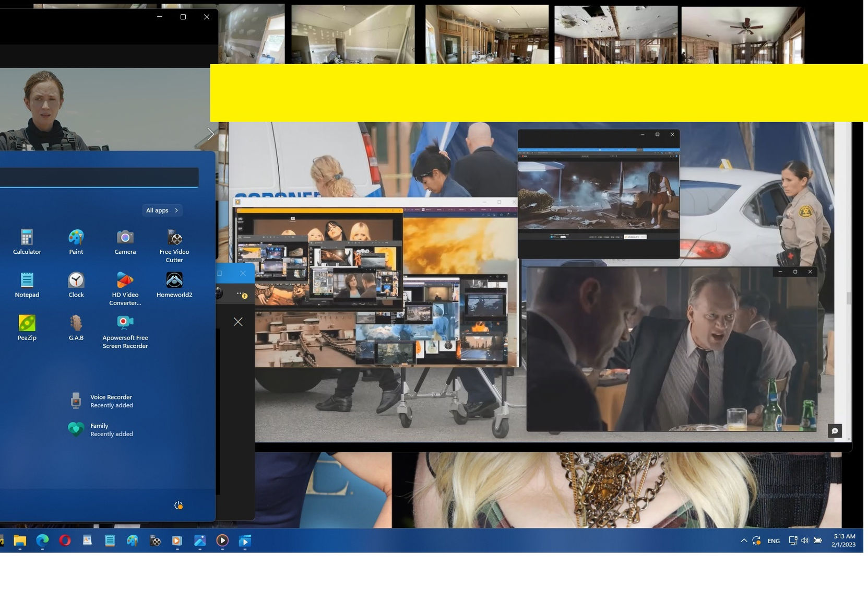This screenshot has width=868, height=610.
Task: Launch HD Video Converter from Start
Action: tap(125, 289)
